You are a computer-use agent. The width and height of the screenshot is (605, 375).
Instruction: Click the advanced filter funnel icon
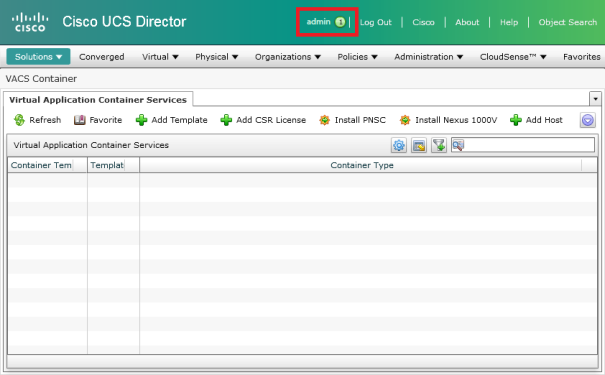[439, 145]
